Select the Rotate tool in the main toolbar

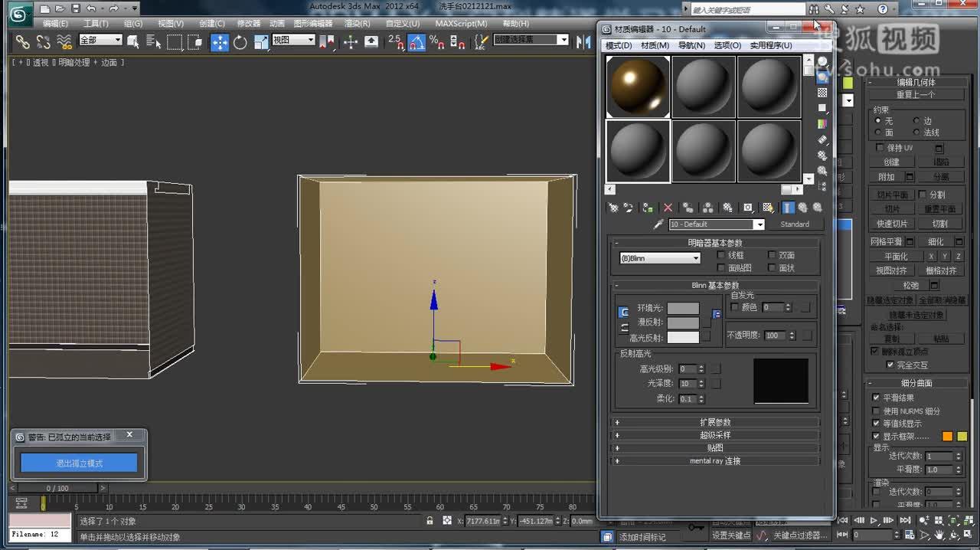point(240,42)
